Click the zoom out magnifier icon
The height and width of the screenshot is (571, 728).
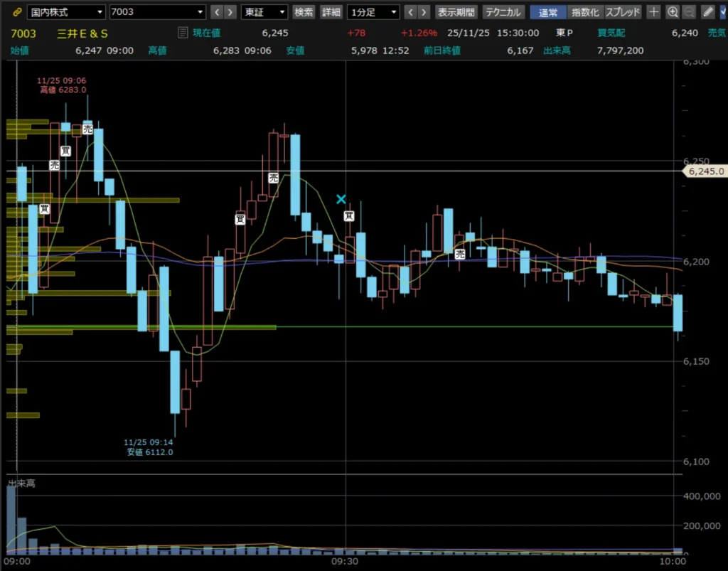(x=688, y=12)
